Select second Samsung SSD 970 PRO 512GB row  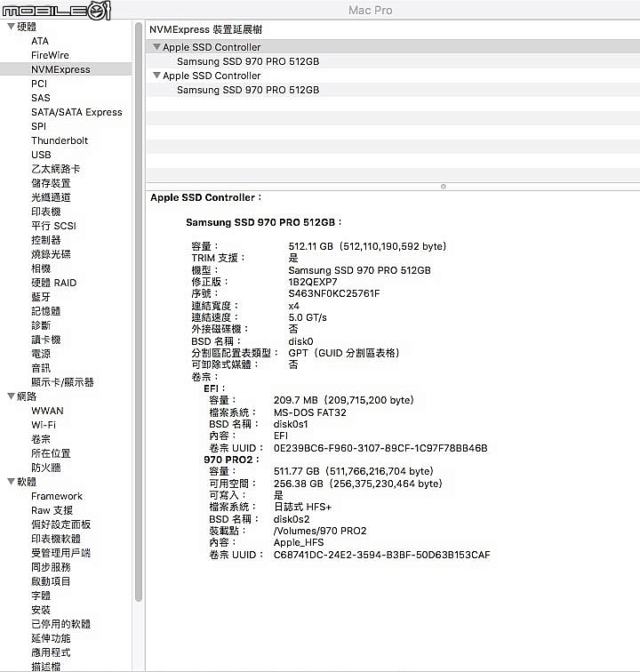393,90
